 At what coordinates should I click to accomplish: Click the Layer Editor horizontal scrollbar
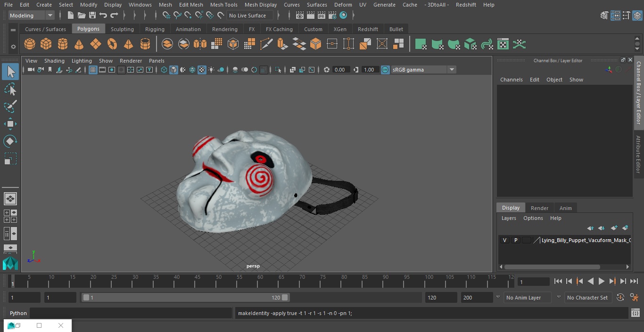[552, 267]
